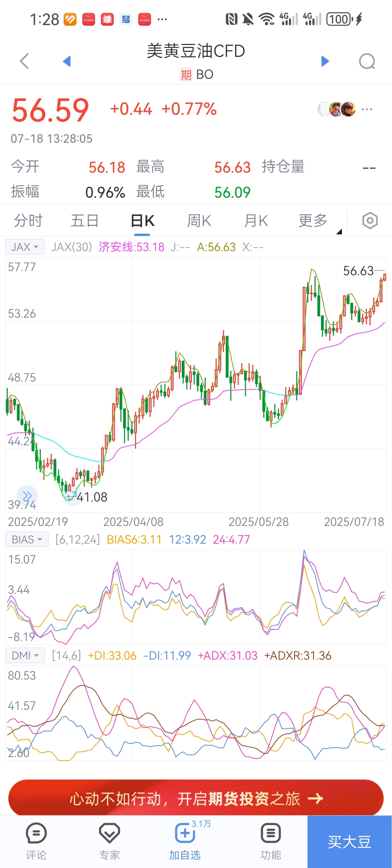Add to watchlist 加自选

pos(185,841)
